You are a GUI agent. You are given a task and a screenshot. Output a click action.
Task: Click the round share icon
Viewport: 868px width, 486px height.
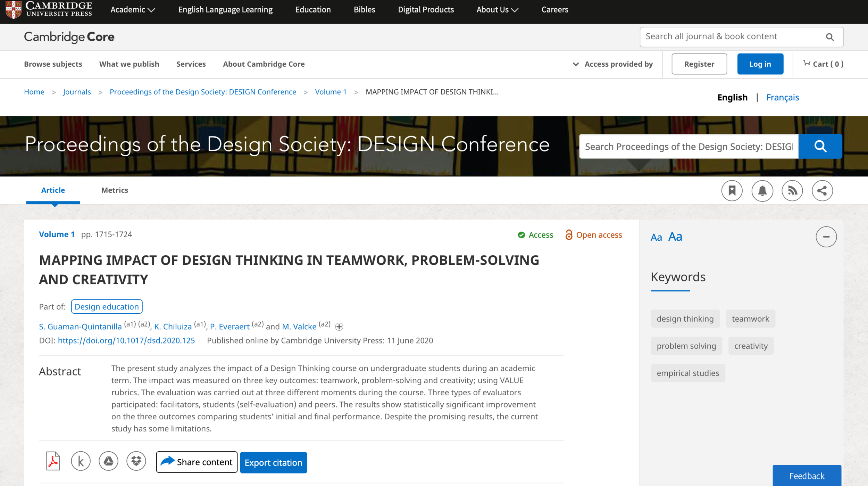click(822, 190)
